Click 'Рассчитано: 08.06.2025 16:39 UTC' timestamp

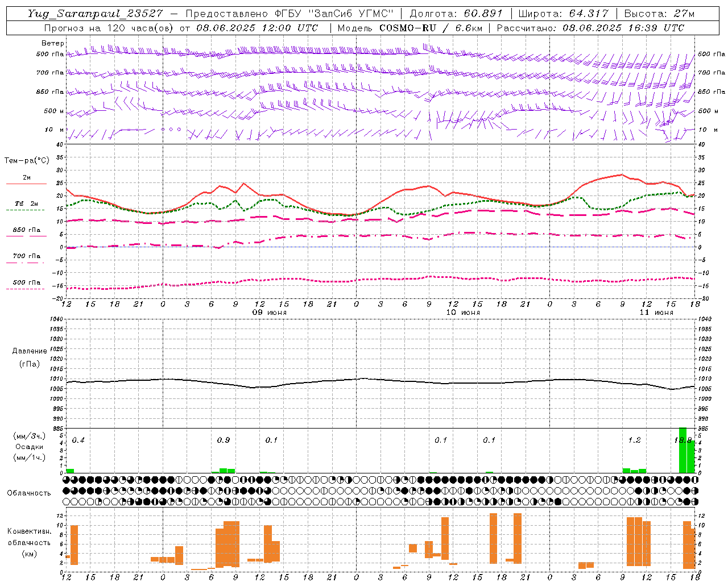pyautogui.click(x=590, y=28)
